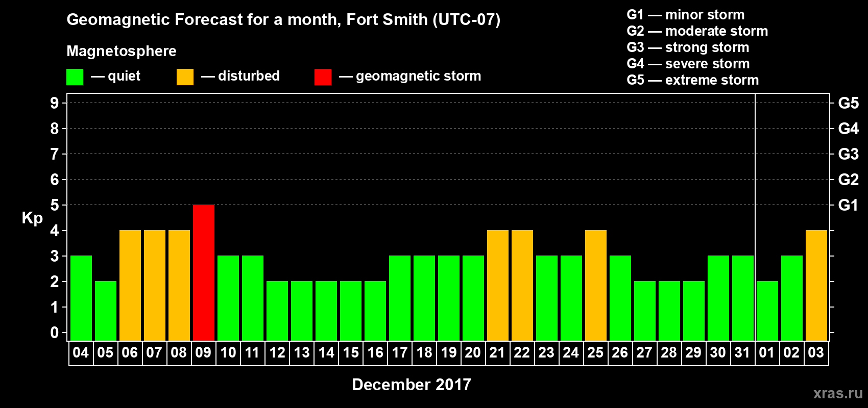Click the Magnetosphere heading
This screenshot has width=868, height=408.
[122, 51]
